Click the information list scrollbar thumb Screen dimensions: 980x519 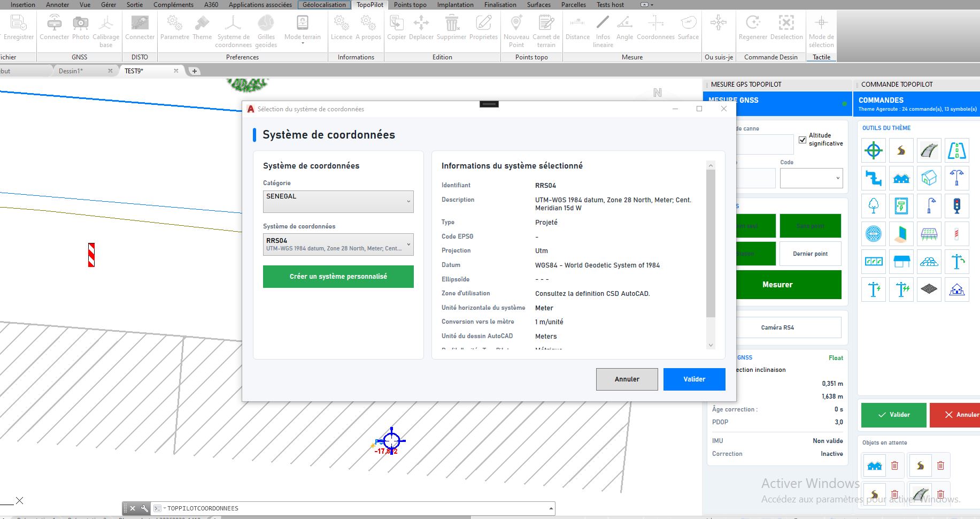pos(711,243)
